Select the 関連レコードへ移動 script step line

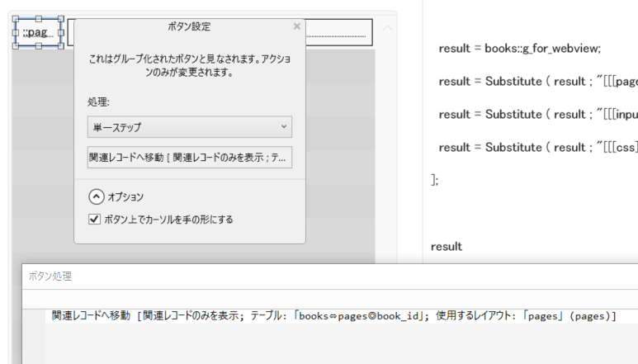(x=333, y=316)
